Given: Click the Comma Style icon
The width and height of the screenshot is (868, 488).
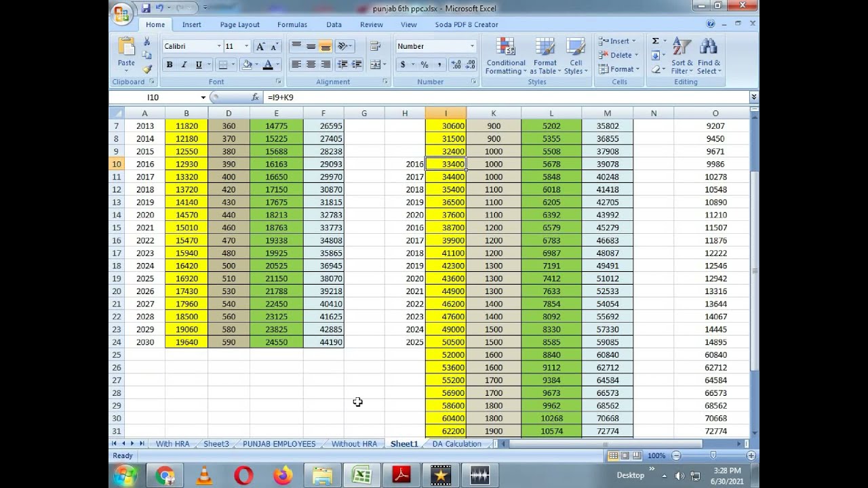Looking at the screenshot, I should (439, 64).
